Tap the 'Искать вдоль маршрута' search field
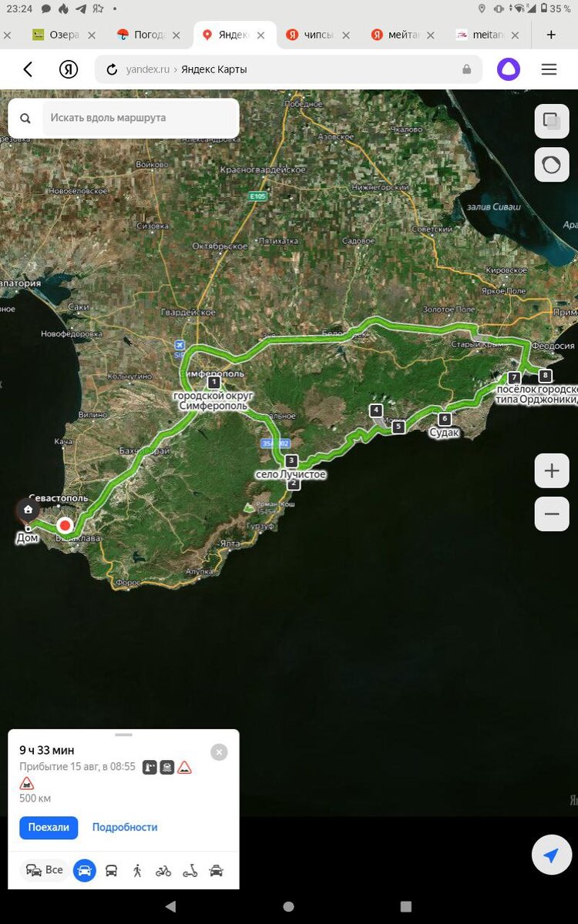Viewport: 578px width, 924px height. (139, 118)
